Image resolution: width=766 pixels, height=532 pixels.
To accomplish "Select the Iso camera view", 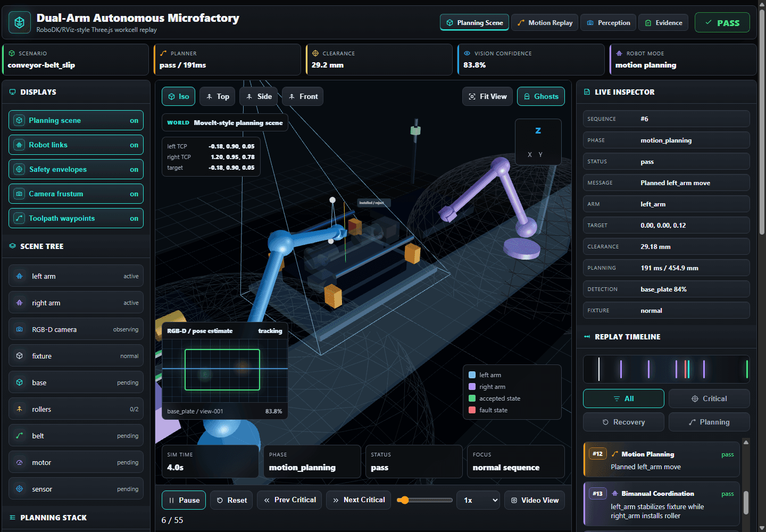I will tap(178, 96).
